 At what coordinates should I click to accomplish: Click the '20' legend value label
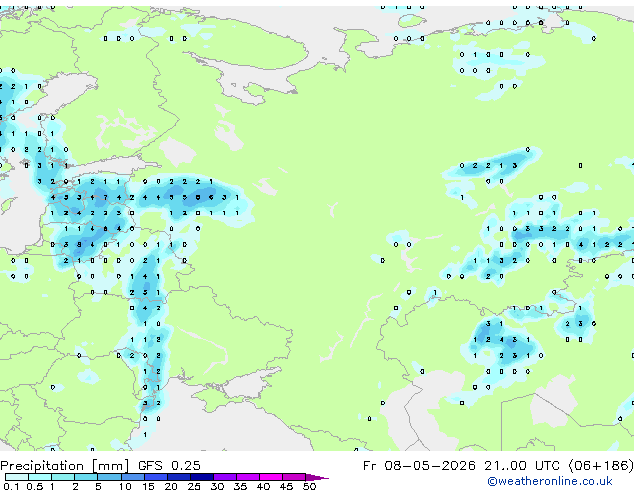pyautogui.click(x=171, y=486)
